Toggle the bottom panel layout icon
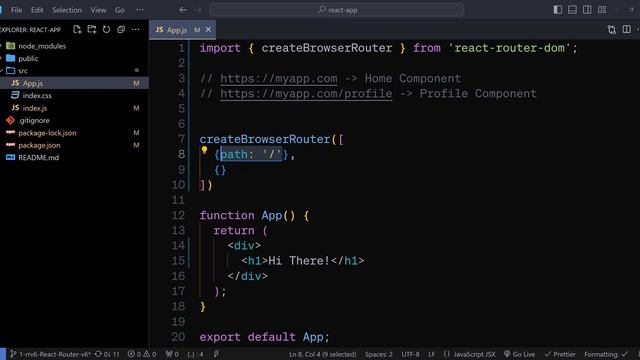 point(572,10)
